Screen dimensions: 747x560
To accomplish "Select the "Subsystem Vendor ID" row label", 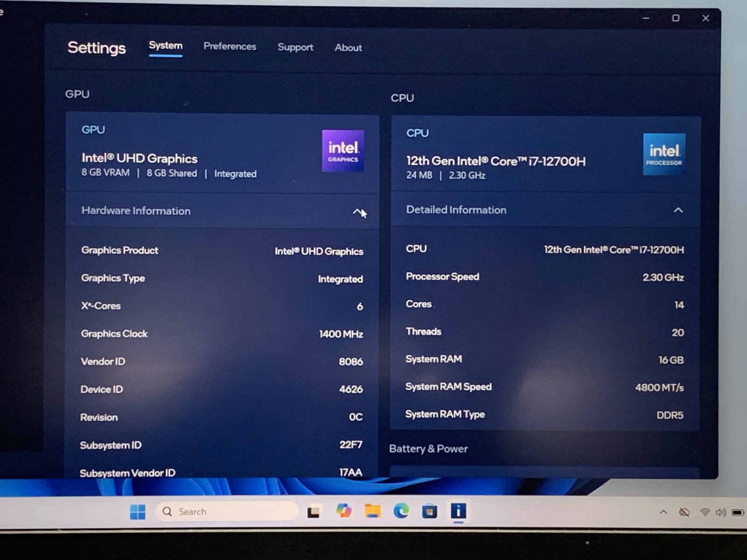I will (x=127, y=473).
